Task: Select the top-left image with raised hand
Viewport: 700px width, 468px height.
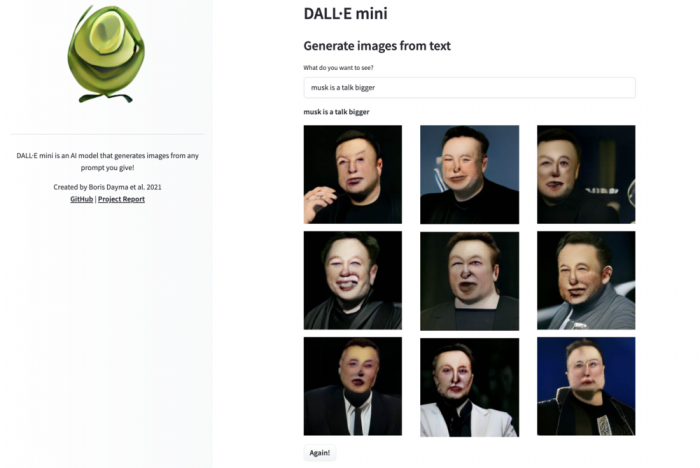Action: click(x=353, y=174)
